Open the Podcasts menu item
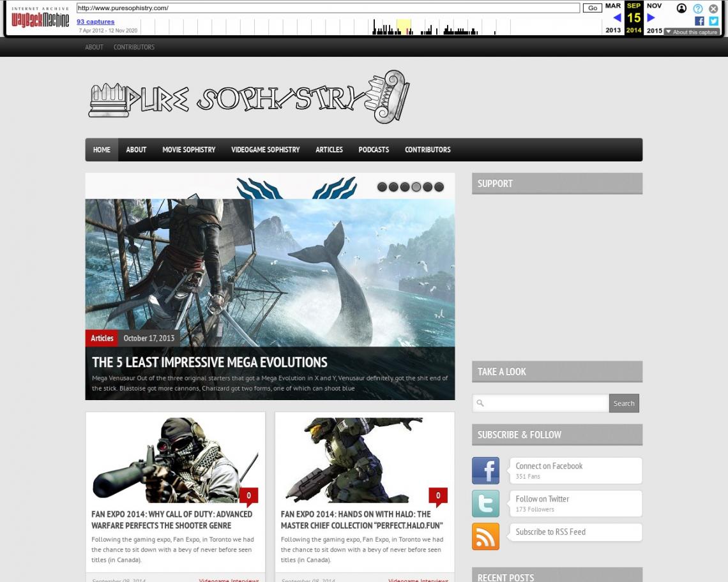 (374, 150)
